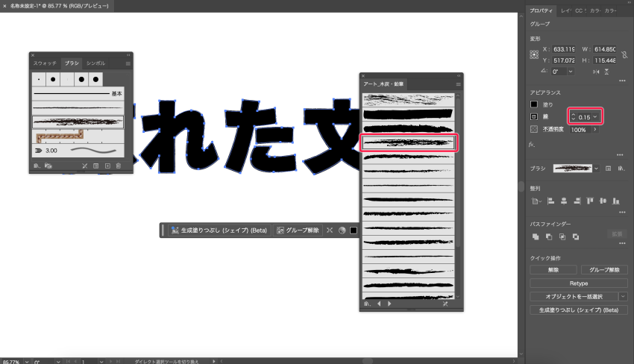Select the ブラシ tab

pyautogui.click(x=72, y=63)
